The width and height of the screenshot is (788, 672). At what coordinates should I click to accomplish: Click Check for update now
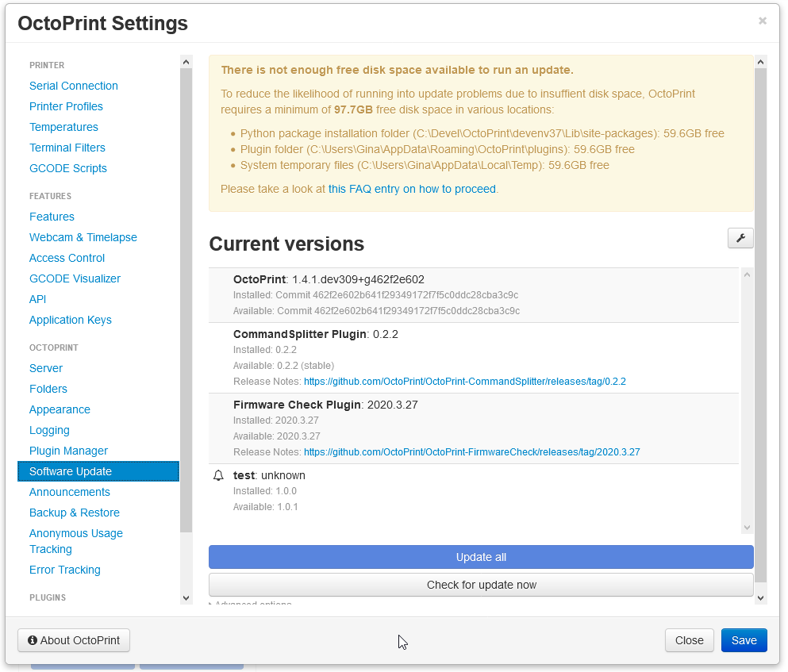tap(480, 585)
